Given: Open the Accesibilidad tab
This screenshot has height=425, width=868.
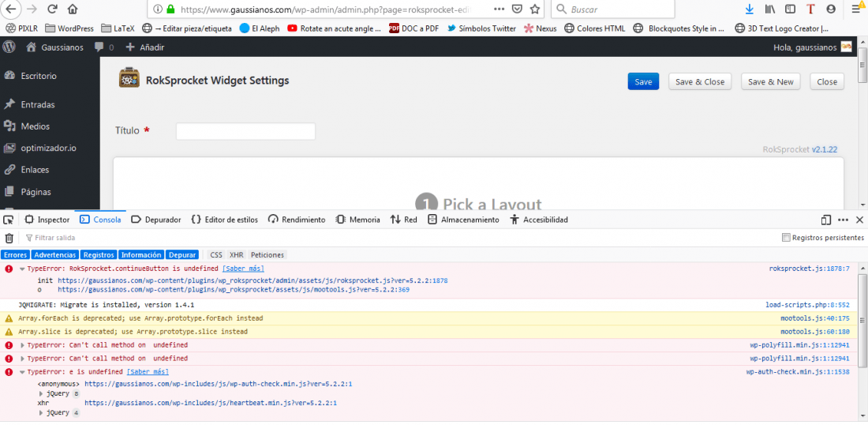Looking at the screenshot, I should pos(539,220).
